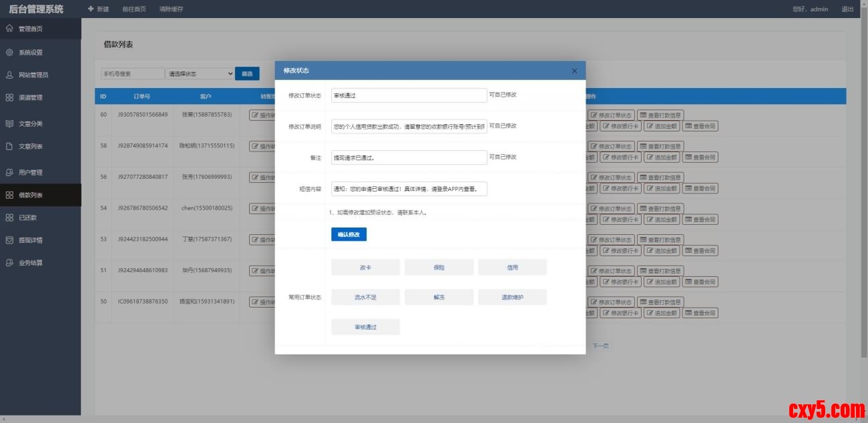
Task: Click the home icon beside 管理首页
Action: (x=9, y=29)
